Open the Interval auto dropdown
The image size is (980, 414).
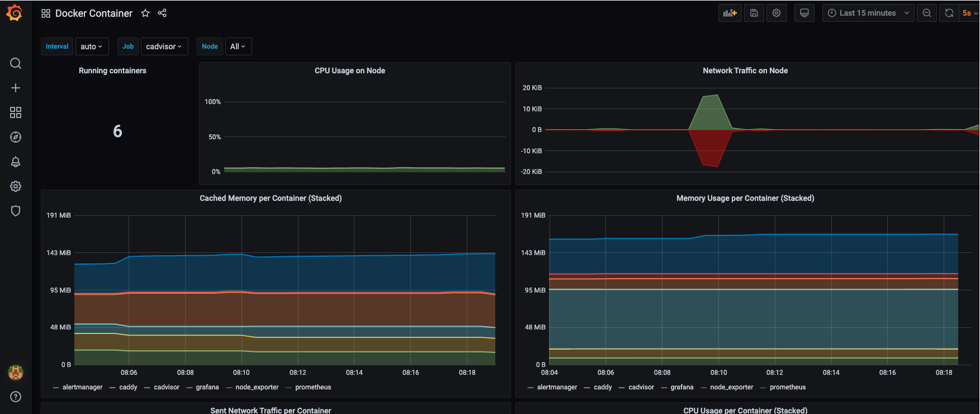(x=92, y=46)
